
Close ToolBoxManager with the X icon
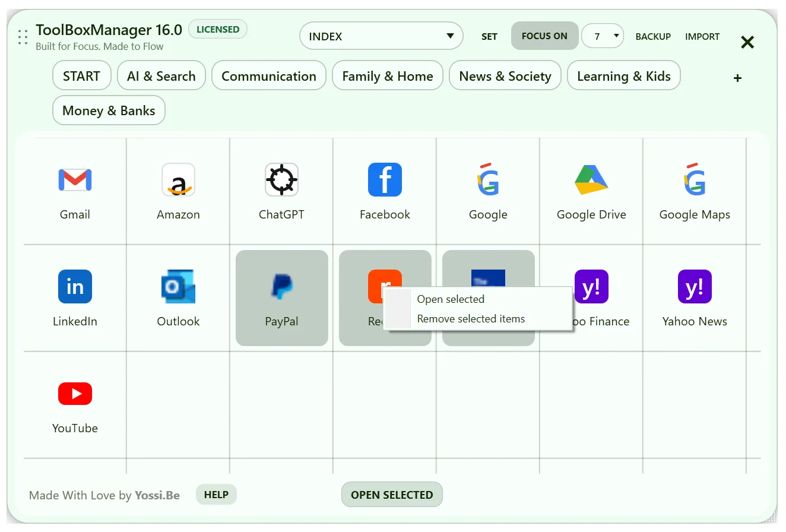click(x=747, y=42)
